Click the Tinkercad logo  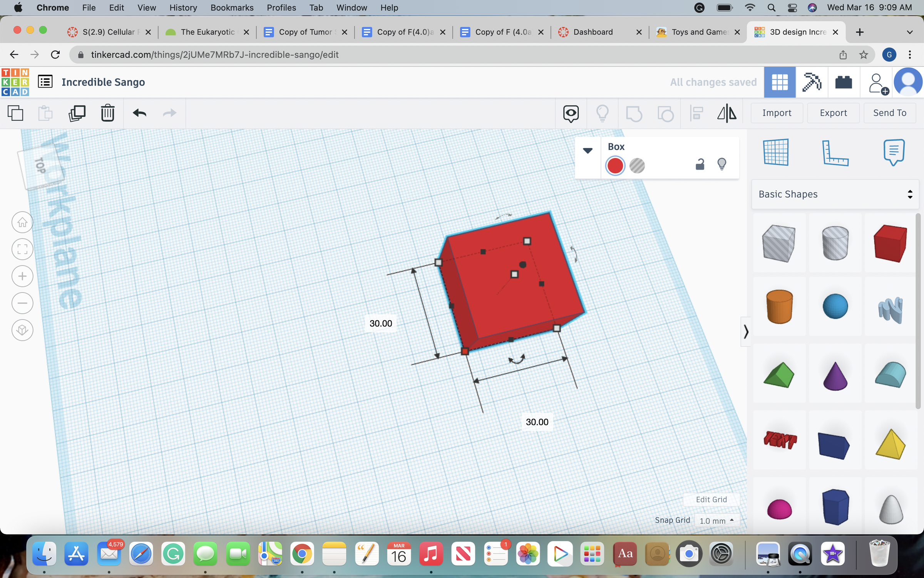(x=15, y=82)
